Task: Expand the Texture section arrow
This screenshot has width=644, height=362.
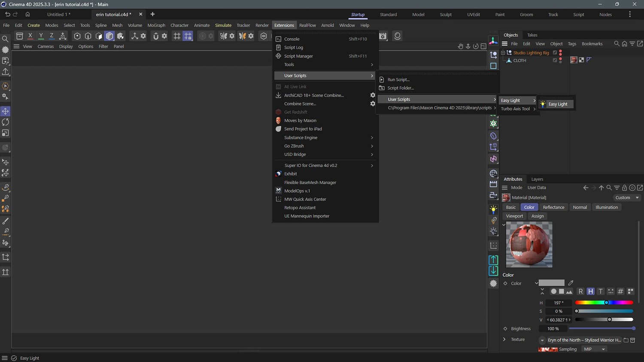Action: tap(504, 339)
